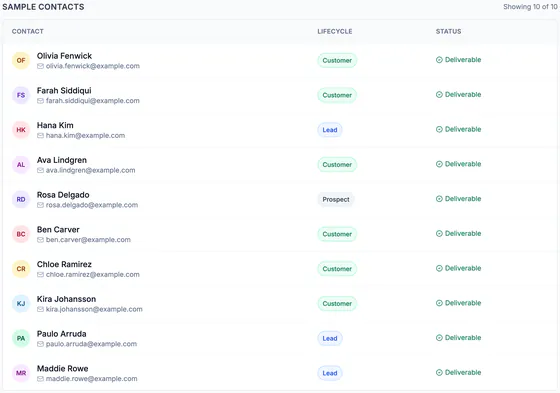The height and width of the screenshot is (393, 560).
Task: Click email ava.lindgren@example.com
Action: coord(90,170)
